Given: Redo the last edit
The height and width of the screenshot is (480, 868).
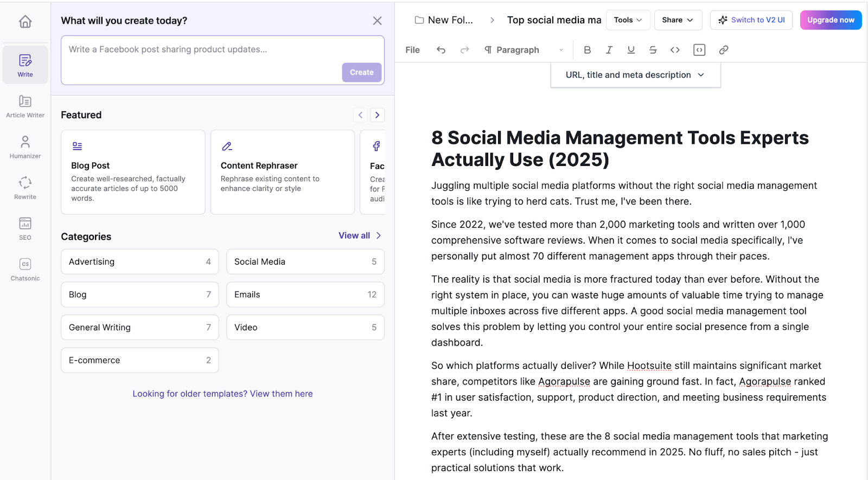Looking at the screenshot, I should tap(464, 50).
